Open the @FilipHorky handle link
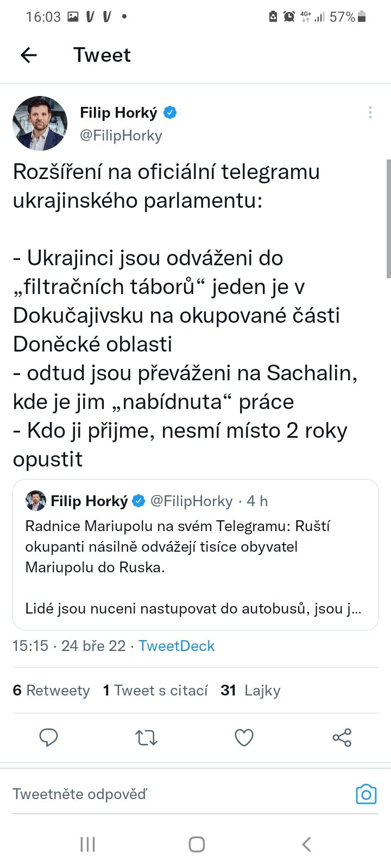The image size is (391, 868). (121, 136)
